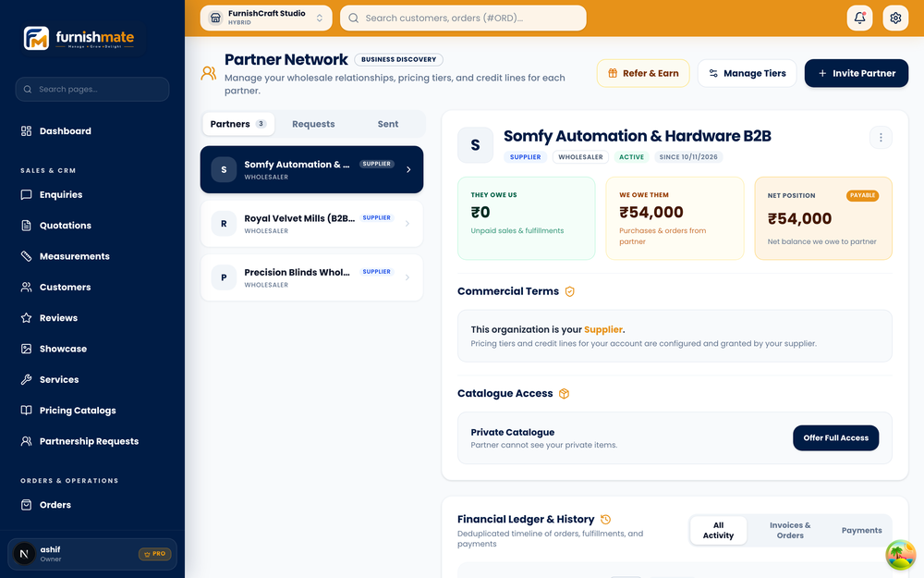This screenshot has width=924, height=578.
Task: Click the BUSINESS DISCOVERY badge
Action: [x=398, y=59]
